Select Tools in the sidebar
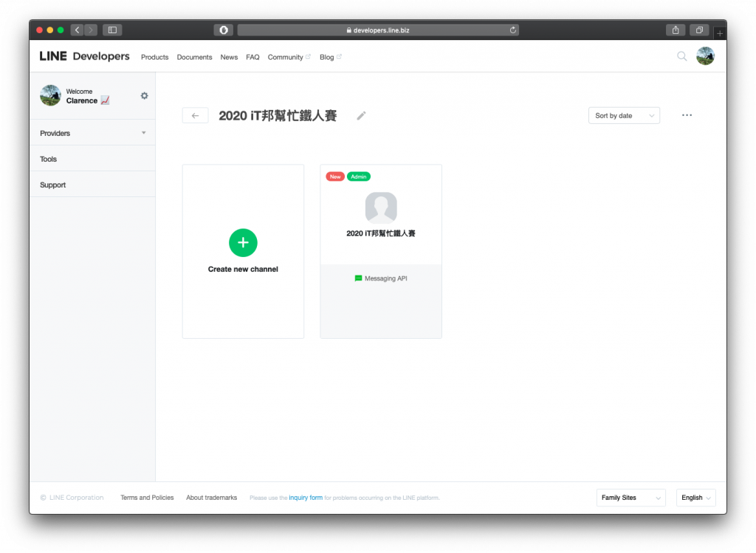Screen dimensions: 756x553 coord(92,159)
